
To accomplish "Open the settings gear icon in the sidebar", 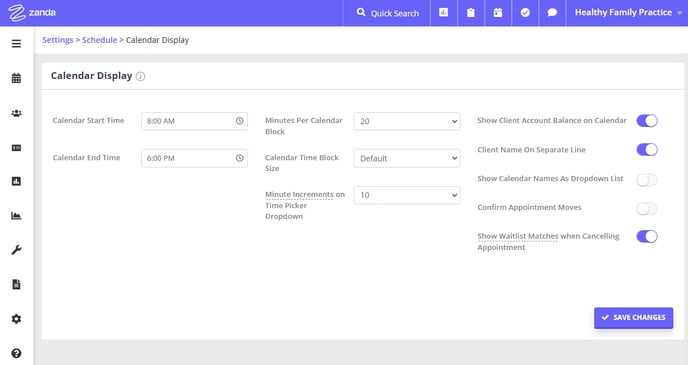I will click(16, 319).
